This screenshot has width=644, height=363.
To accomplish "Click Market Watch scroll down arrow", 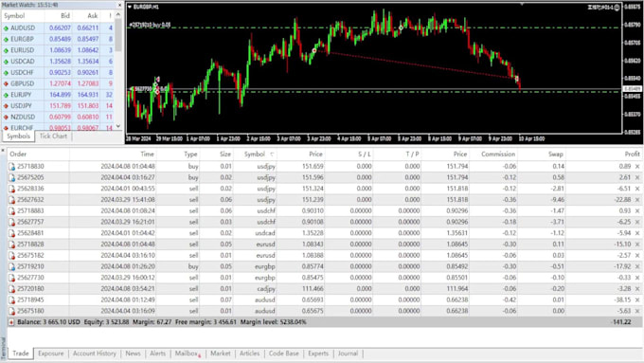I will coord(118,126).
